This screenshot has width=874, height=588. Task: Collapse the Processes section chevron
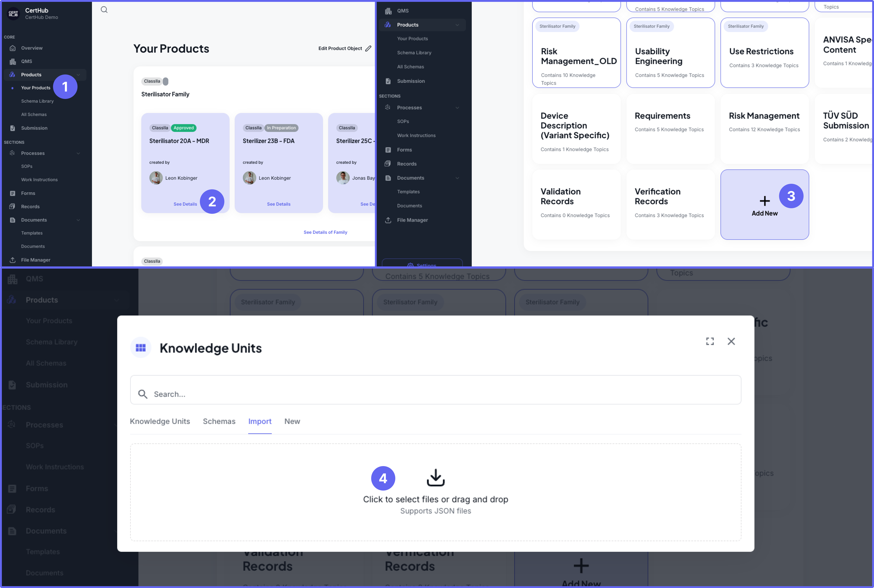(78, 153)
